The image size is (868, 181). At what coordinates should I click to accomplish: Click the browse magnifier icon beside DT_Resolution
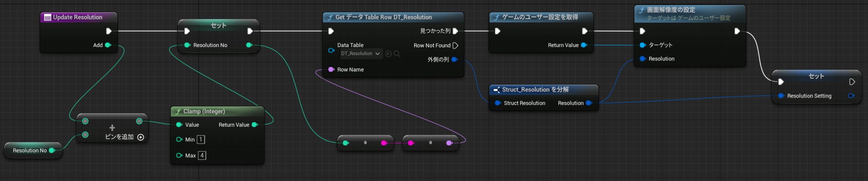[397, 54]
